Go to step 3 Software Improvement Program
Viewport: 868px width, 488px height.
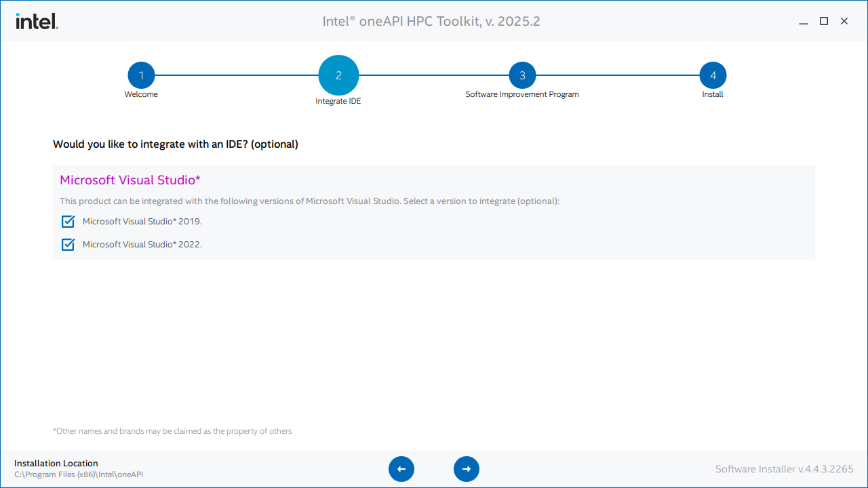click(522, 75)
